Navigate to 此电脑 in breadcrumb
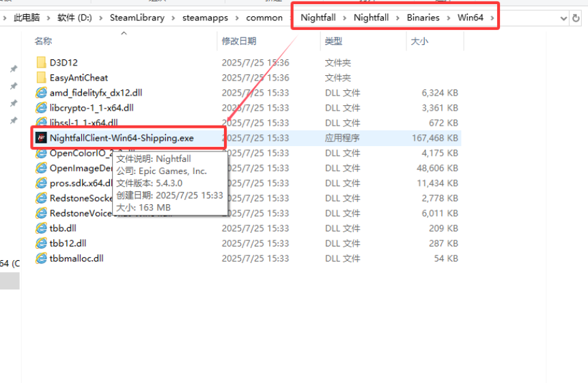Screen dimensions: 588x383 (27, 18)
